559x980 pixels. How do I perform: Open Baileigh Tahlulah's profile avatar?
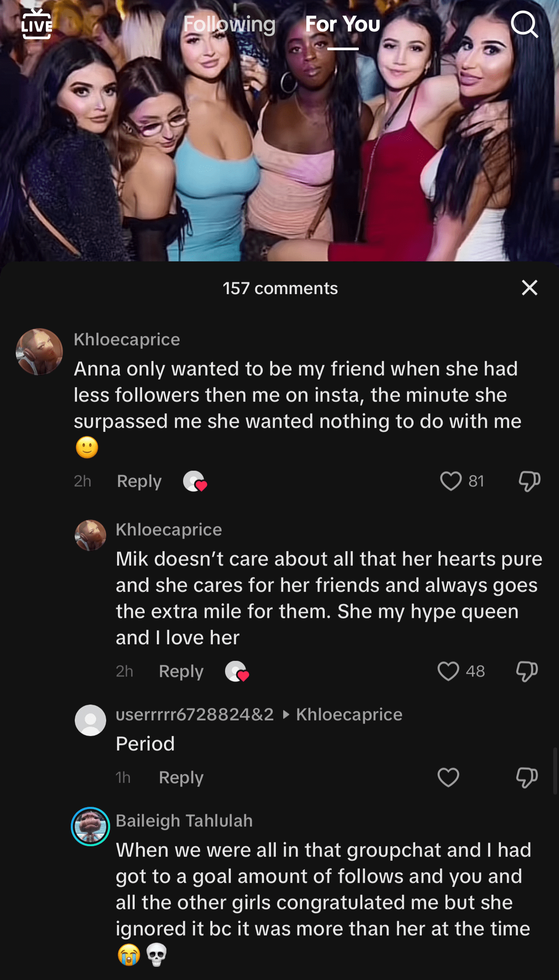(x=90, y=826)
